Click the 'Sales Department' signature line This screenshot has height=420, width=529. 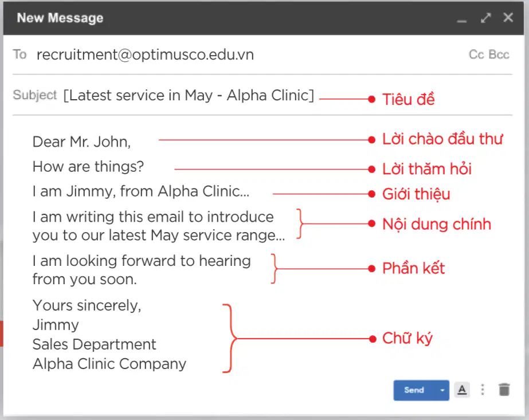click(94, 344)
